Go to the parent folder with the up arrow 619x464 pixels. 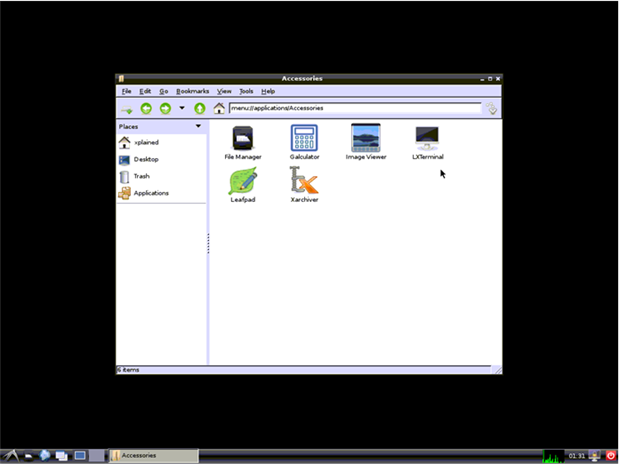[200, 108]
